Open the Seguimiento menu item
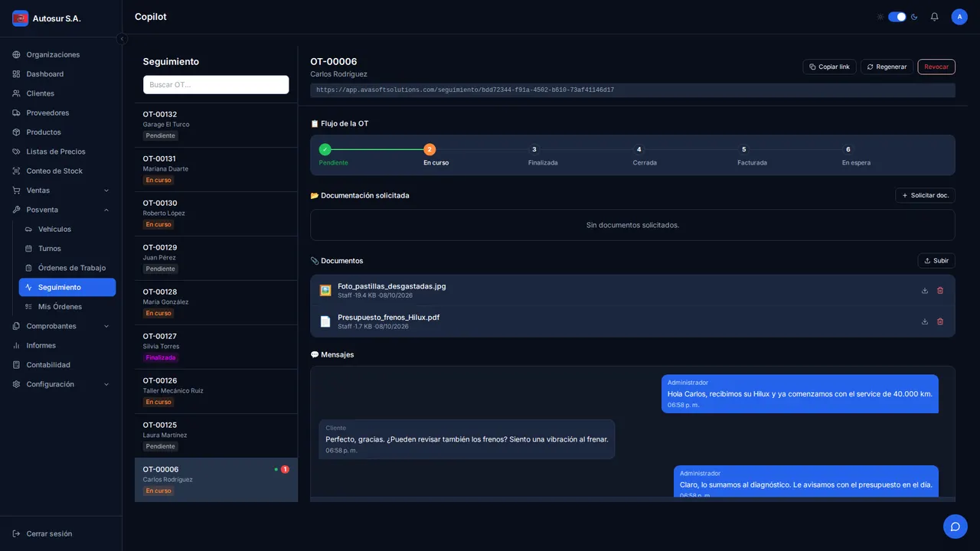This screenshot has height=551, width=980. click(x=67, y=287)
